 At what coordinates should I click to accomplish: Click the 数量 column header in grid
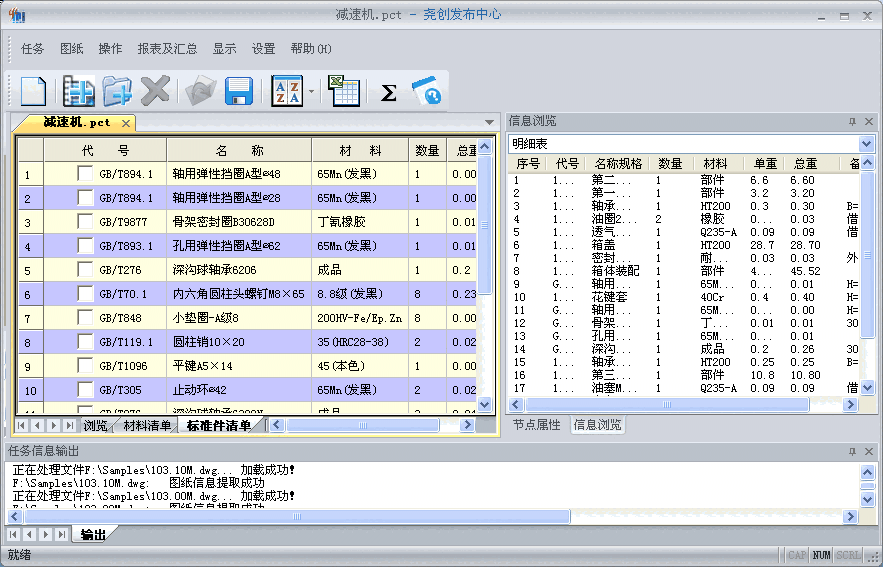coord(427,150)
